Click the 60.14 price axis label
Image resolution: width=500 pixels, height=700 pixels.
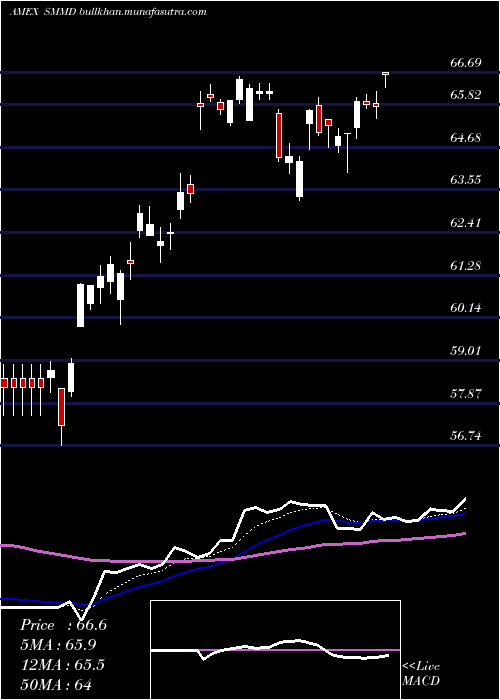point(466,308)
